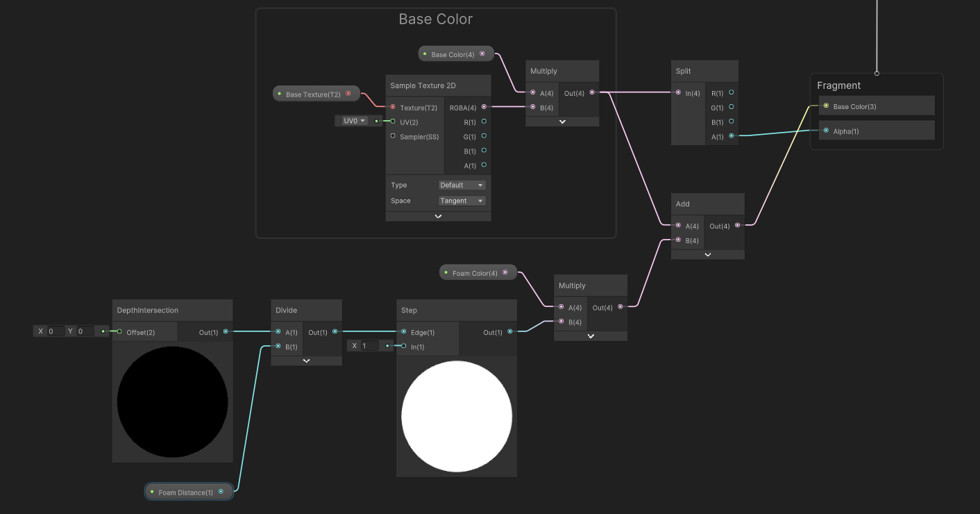The height and width of the screenshot is (514, 980).
Task: Click the Offset X value field
Action: 56,331
